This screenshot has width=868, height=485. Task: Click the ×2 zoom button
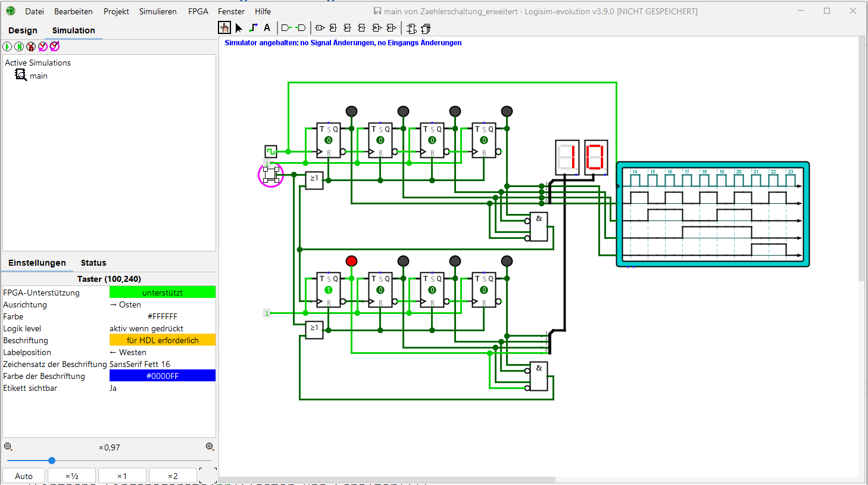pos(173,476)
